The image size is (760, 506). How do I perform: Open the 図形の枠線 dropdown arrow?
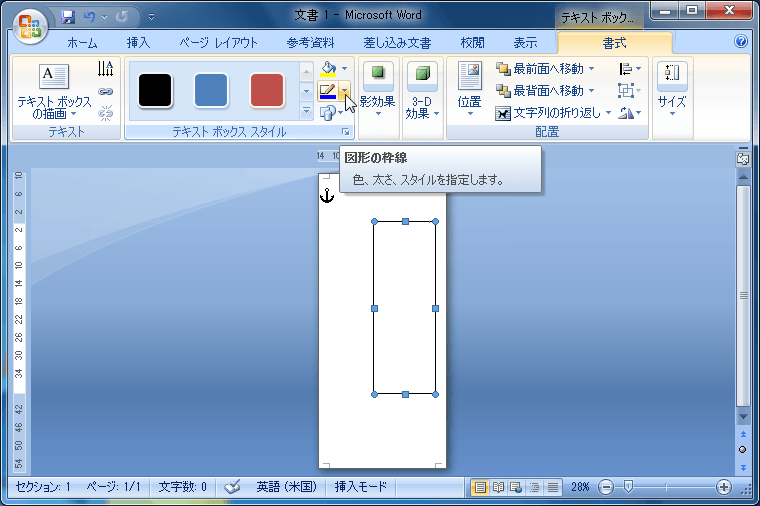click(x=344, y=91)
